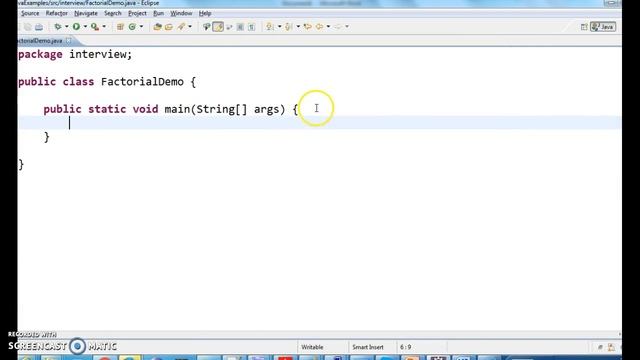Click the Open Perspective icon
640x360 pixels.
pyautogui.click(x=584, y=27)
